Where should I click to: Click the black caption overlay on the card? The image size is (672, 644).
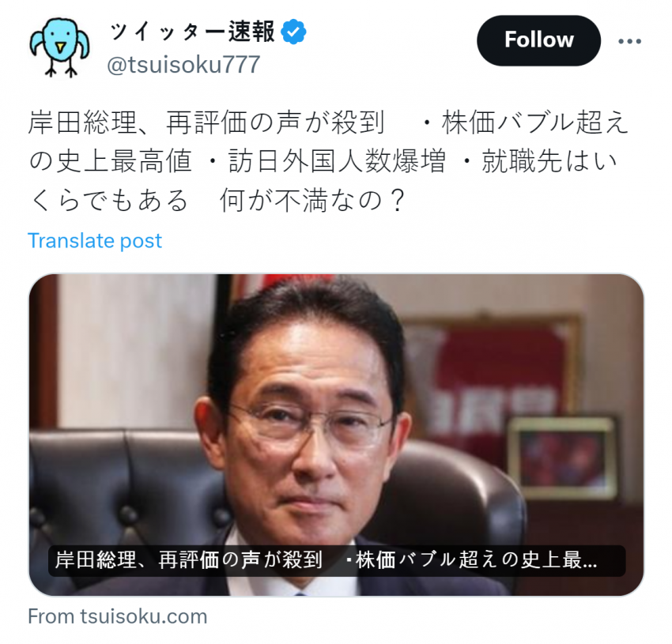[x=337, y=560]
